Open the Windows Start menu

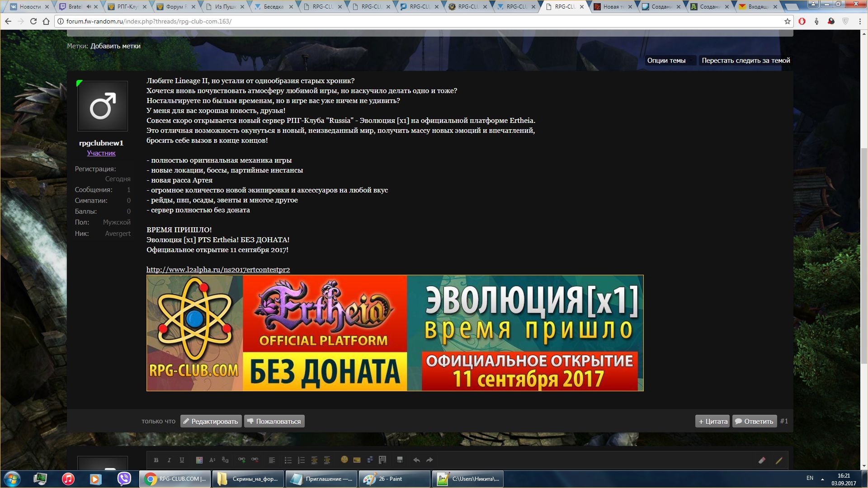pos(12,479)
